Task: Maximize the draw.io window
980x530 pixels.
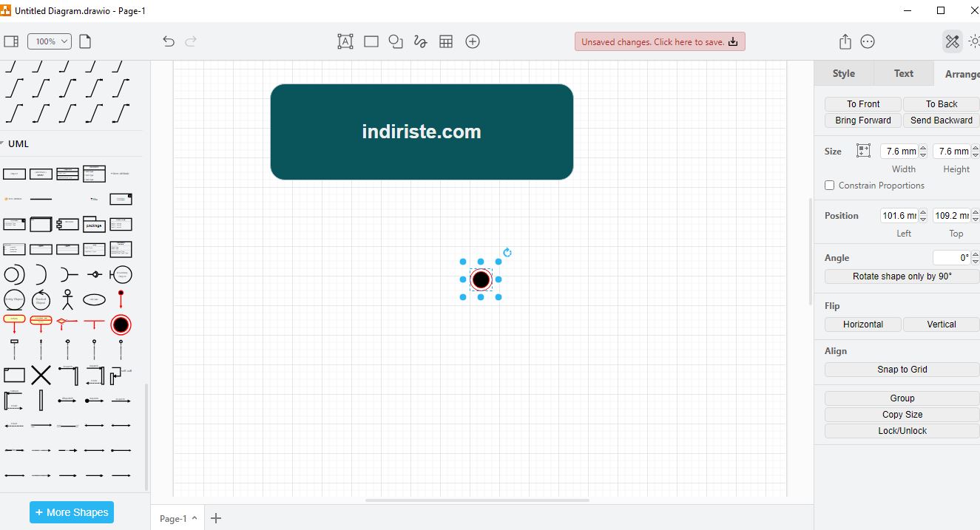Action: coord(941,10)
